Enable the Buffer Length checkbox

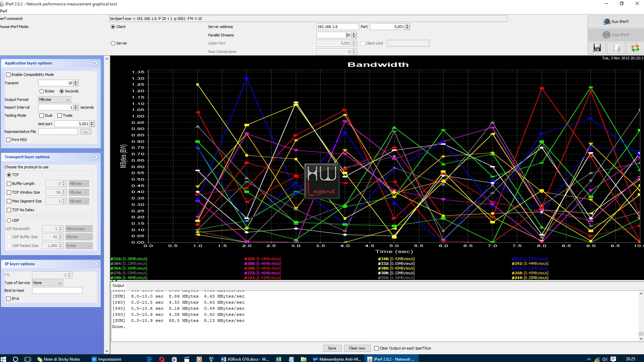tap(9, 184)
